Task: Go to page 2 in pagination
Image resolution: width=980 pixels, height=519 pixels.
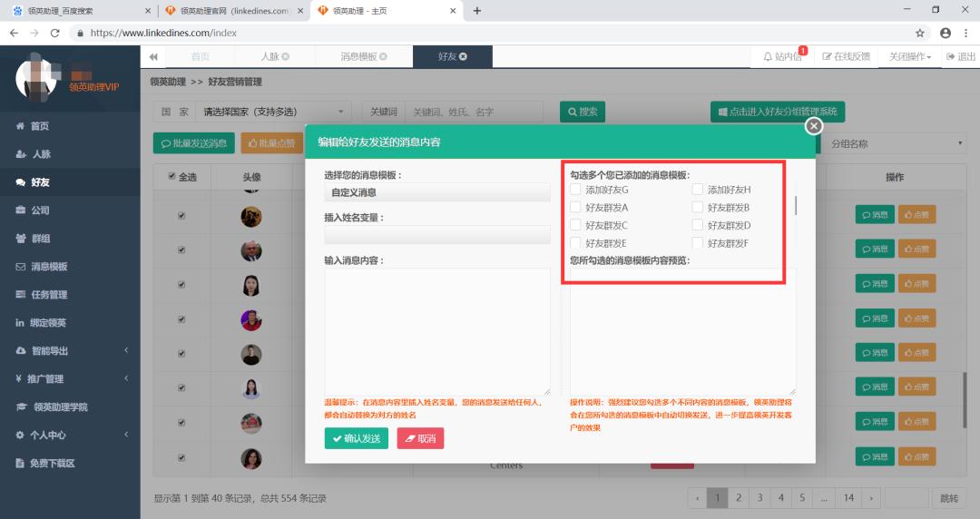Action: (x=739, y=498)
